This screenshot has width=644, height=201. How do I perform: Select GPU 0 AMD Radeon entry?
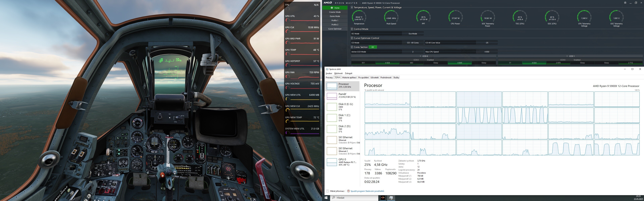click(x=342, y=162)
